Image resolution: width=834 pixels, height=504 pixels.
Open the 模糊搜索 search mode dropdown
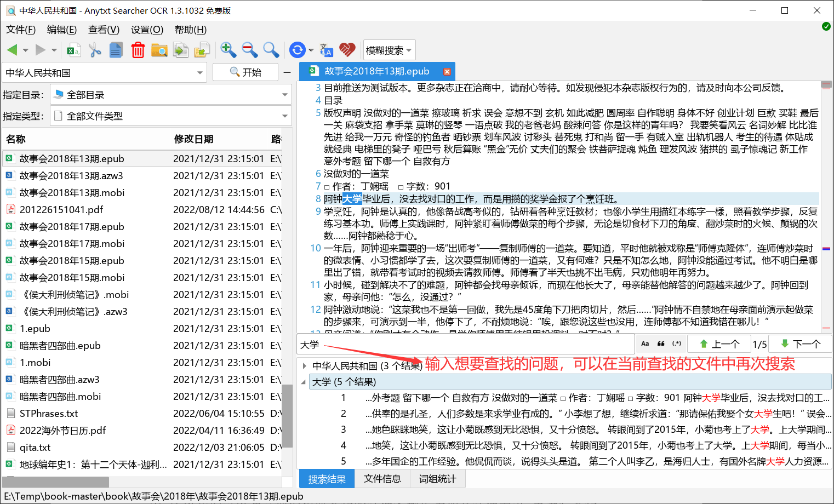coord(389,50)
